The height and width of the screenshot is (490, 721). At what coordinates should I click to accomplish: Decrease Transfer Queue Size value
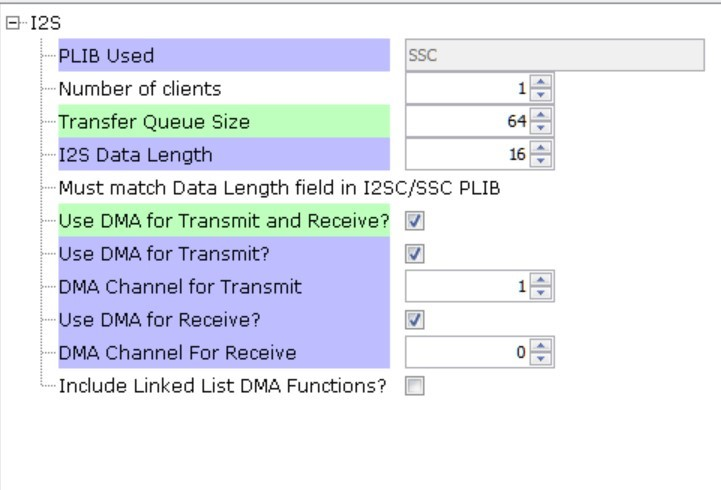pos(541,128)
